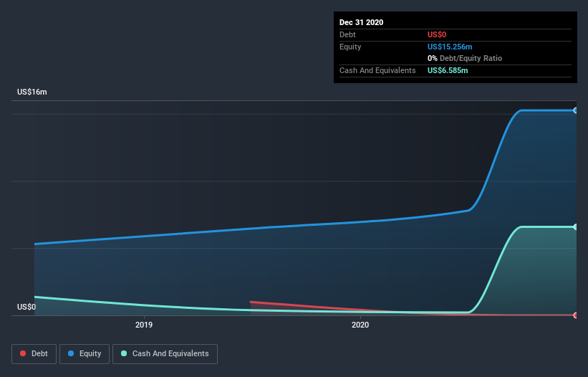The width and height of the screenshot is (588, 377).
Task: Select the Cash And Equivalents end data point
Action: [x=576, y=227]
